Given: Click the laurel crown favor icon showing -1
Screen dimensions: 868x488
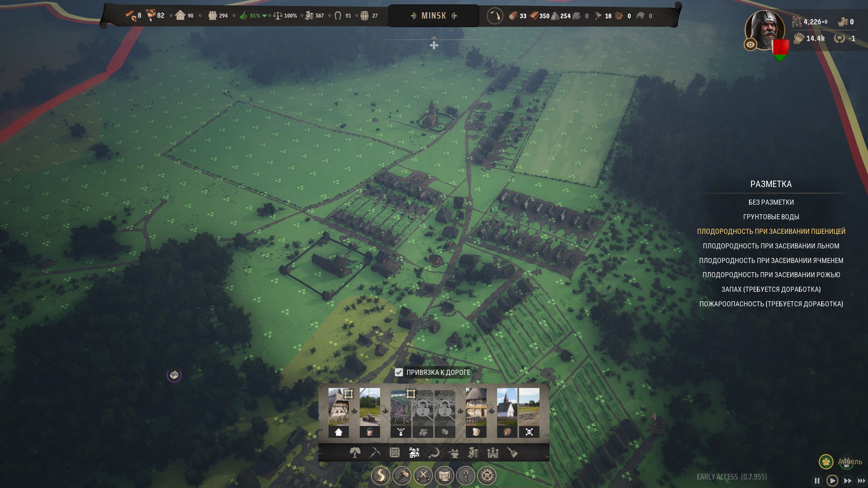Looking at the screenshot, I should 839,38.
